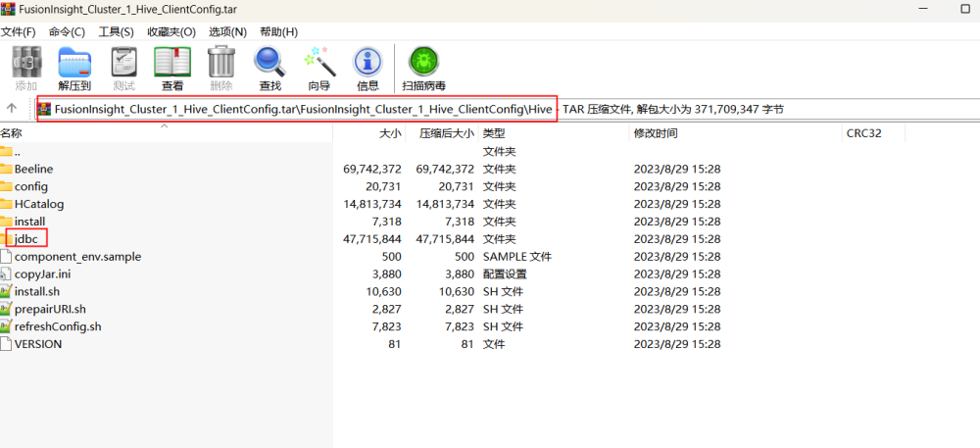Click the config size value 20,731
This screenshot has width=980, height=448.
[x=384, y=186]
